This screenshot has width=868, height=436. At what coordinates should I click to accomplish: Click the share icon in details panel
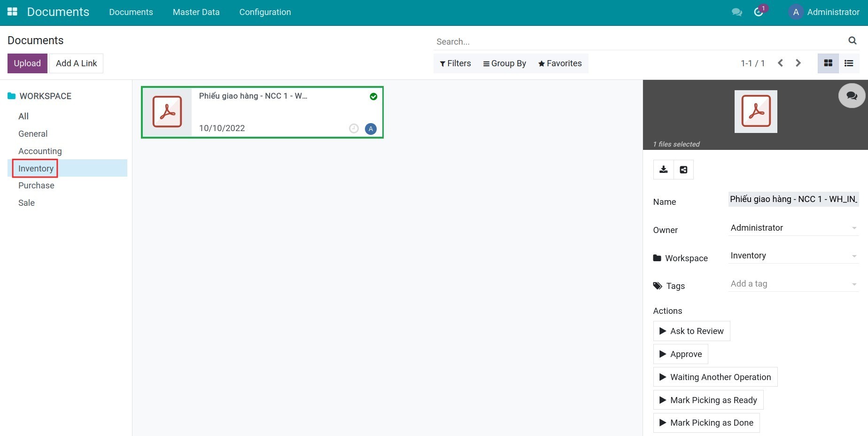[684, 170]
